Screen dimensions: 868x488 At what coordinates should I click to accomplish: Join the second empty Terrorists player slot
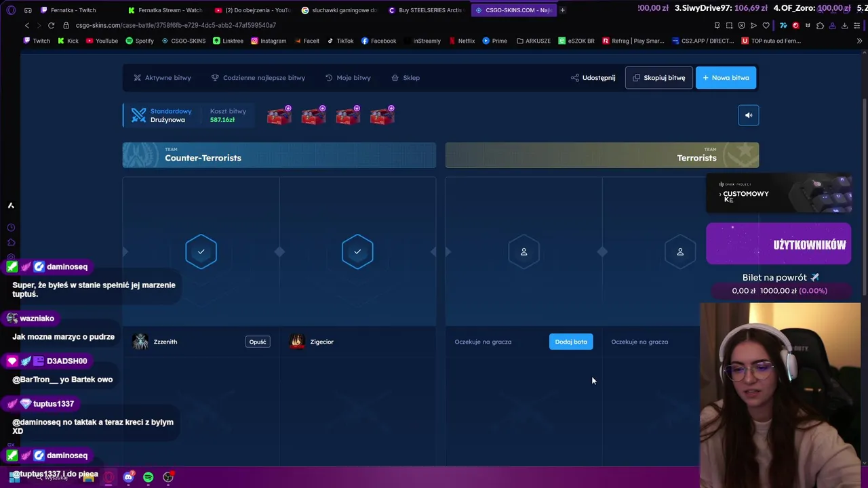680,251
